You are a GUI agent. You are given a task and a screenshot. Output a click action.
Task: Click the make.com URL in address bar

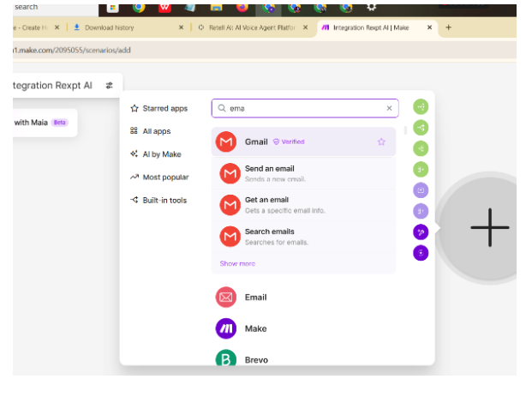72,51
